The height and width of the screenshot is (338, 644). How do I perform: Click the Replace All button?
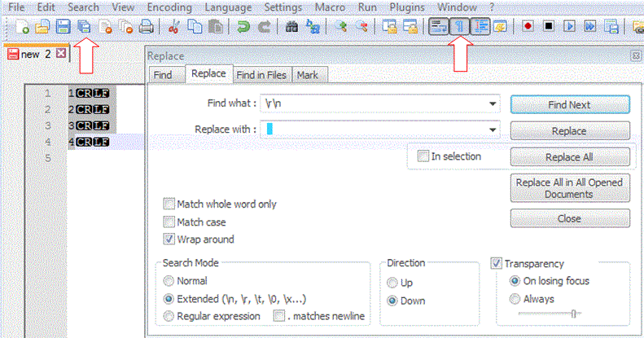[x=570, y=157]
